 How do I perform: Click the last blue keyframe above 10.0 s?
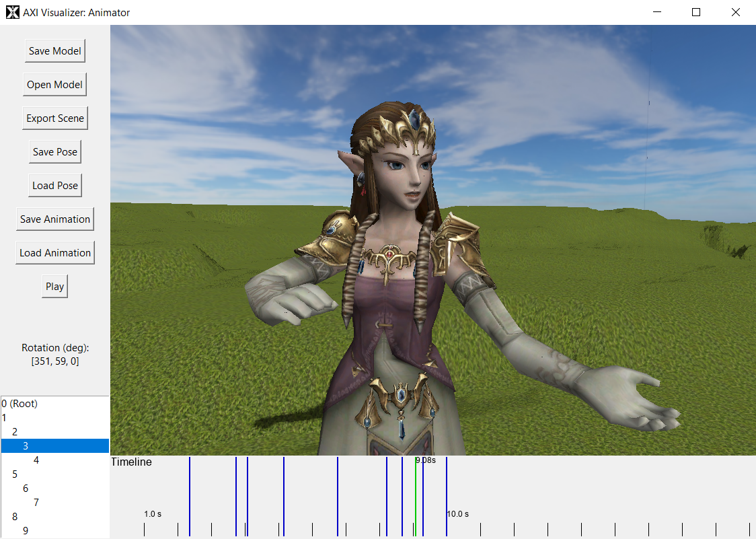tap(447, 484)
